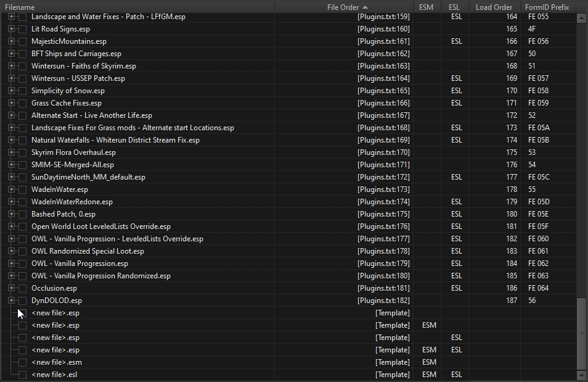588x382 pixels.
Task: Click the FormID Prefix column header
Action: (x=547, y=7)
